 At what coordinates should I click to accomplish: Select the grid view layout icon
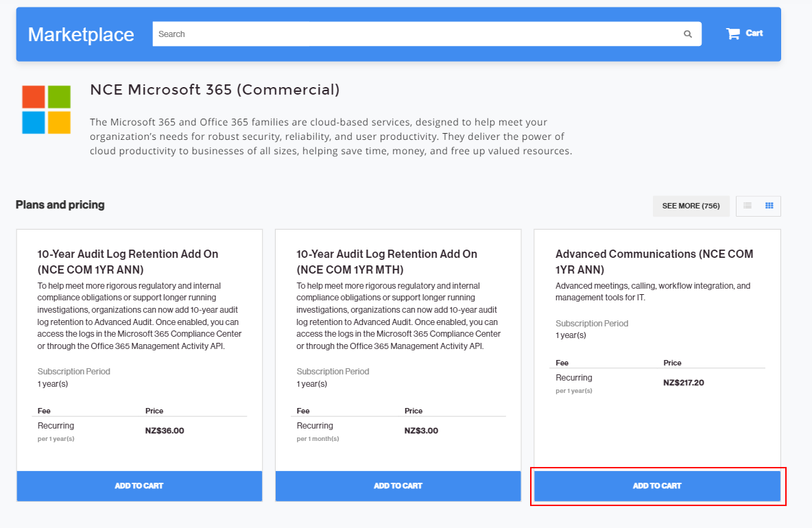pos(769,206)
